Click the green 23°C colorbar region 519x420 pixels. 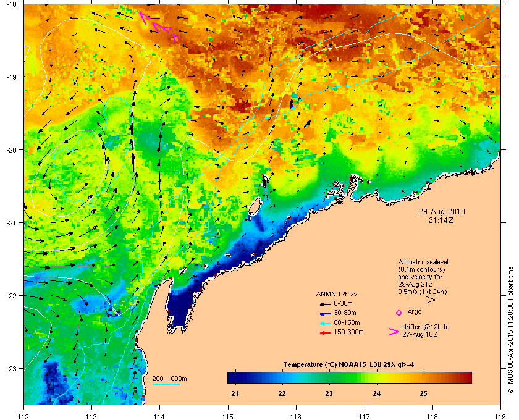[329, 377]
